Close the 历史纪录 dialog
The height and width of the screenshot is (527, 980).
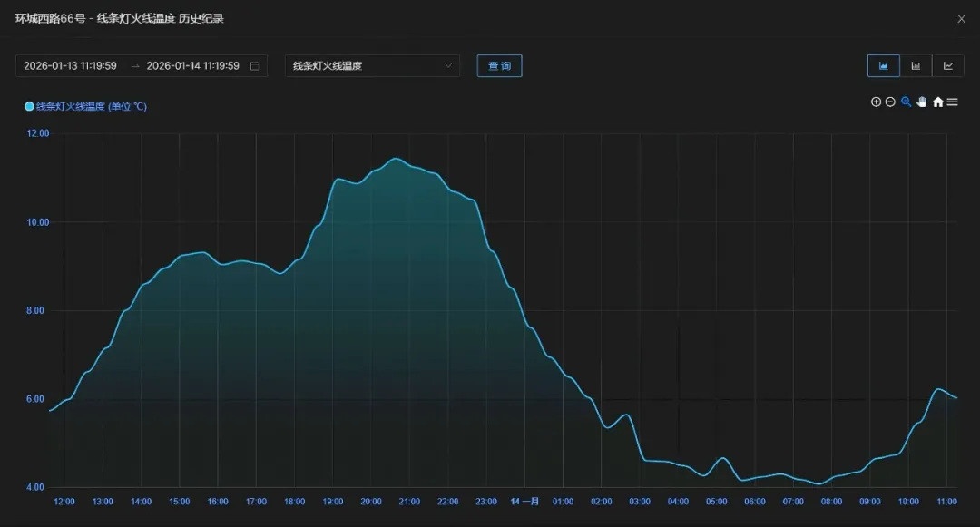click(x=962, y=18)
